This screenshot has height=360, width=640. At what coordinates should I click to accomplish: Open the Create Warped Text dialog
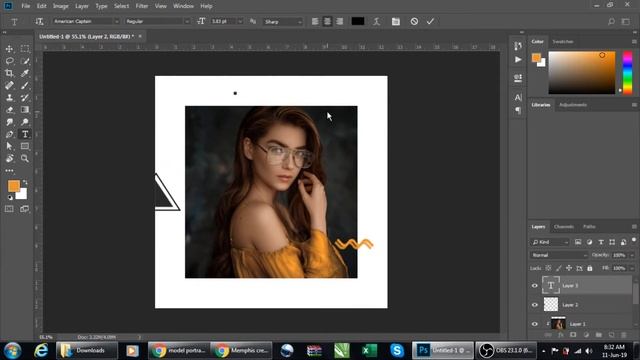(377, 21)
